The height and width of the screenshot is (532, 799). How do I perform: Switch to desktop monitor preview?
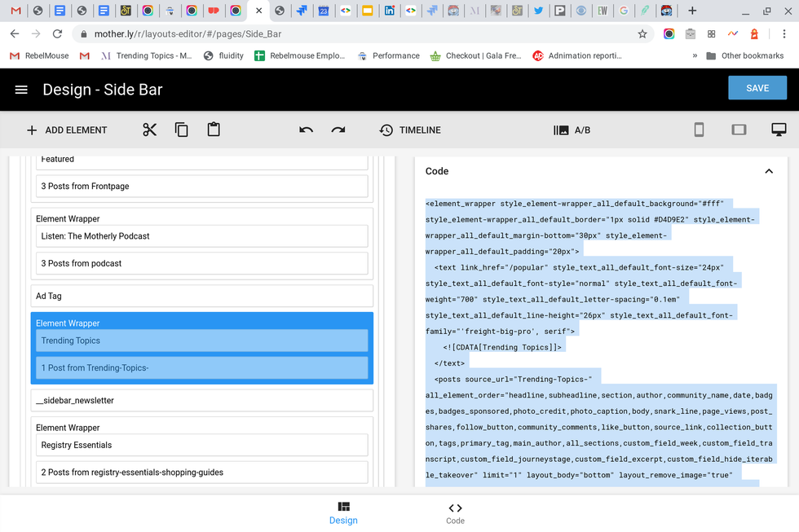point(779,130)
